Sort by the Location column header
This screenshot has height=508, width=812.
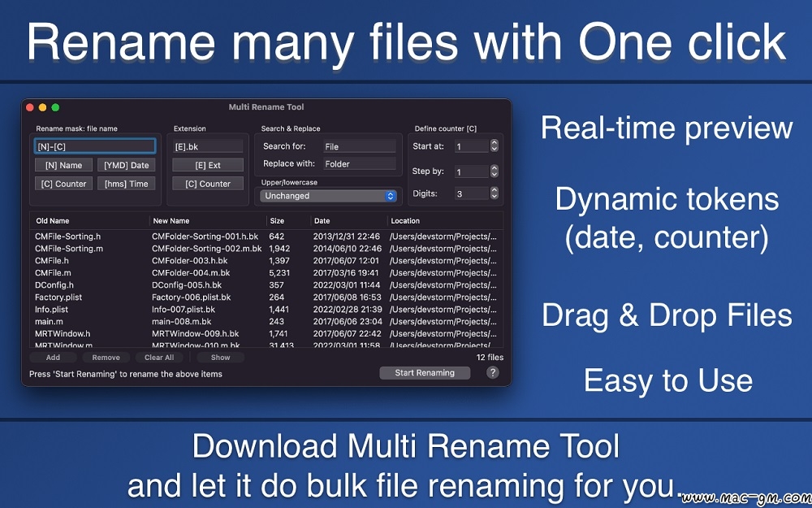pyautogui.click(x=445, y=221)
